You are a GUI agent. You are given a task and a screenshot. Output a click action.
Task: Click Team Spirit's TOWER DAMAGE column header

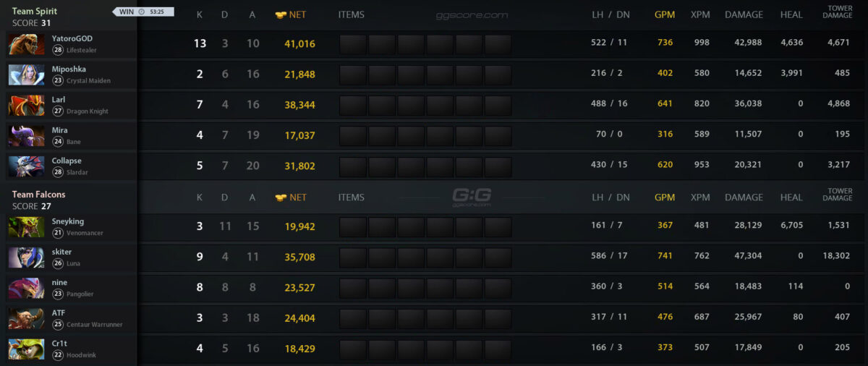(837, 12)
